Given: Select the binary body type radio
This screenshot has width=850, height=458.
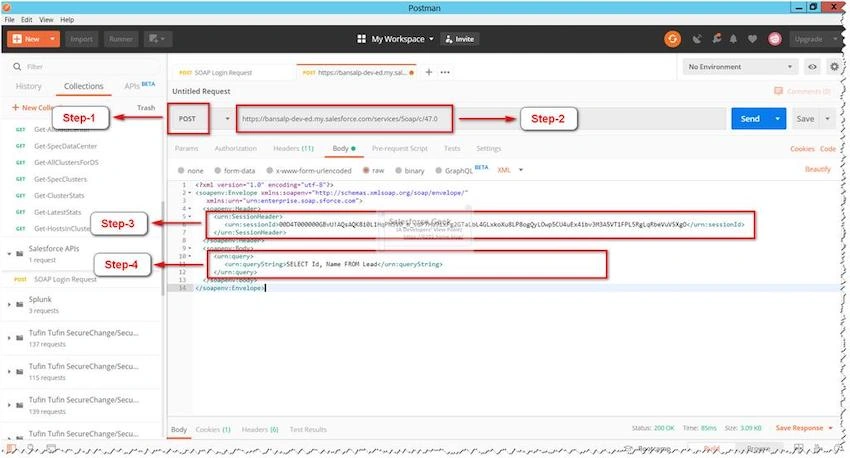Looking at the screenshot, I should (x=398, y=170).
